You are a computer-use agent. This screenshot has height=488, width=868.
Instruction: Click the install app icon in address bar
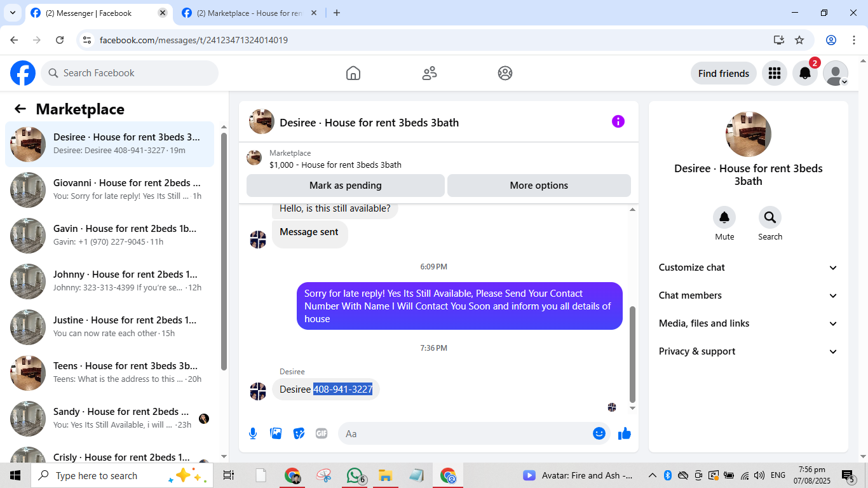click(x=779, y=40)
